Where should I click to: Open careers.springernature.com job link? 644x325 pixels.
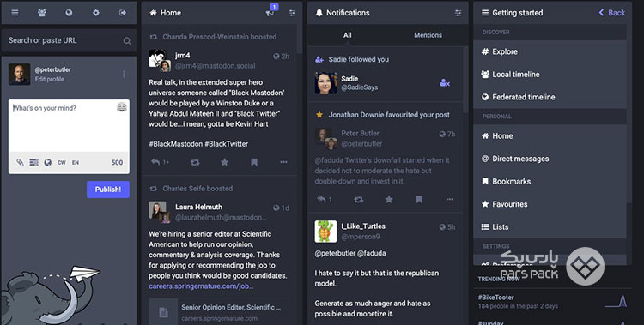201,286
